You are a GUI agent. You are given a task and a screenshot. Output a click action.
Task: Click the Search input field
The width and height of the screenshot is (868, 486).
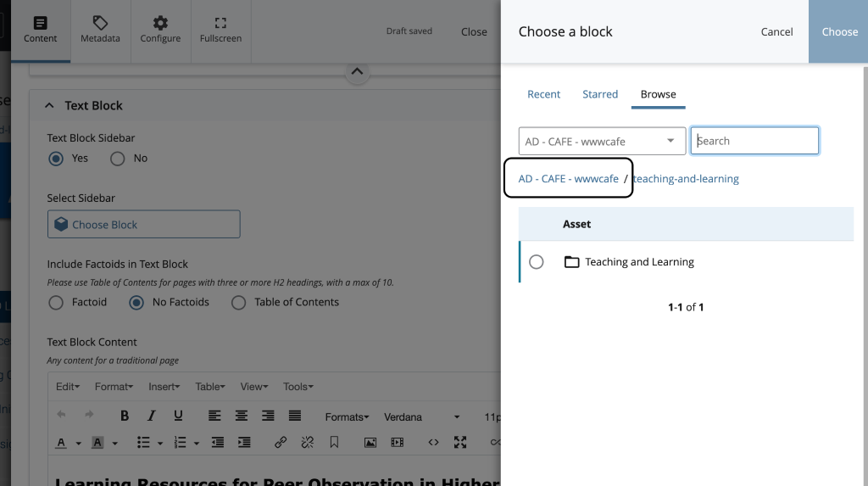click(x=754, y=141)
